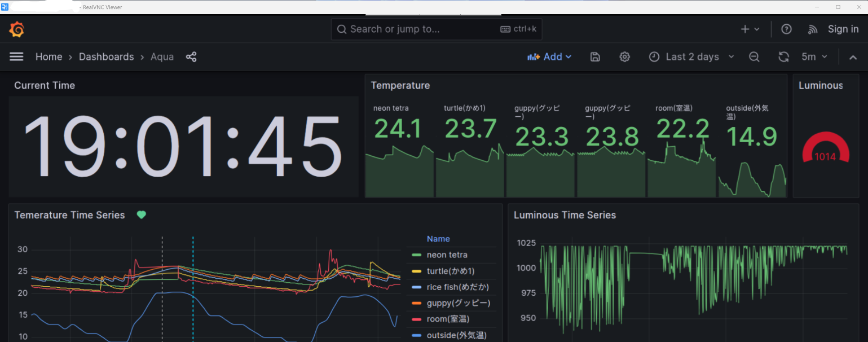
Task: Open the Add panel dropdown
Action: pos(549,57)
